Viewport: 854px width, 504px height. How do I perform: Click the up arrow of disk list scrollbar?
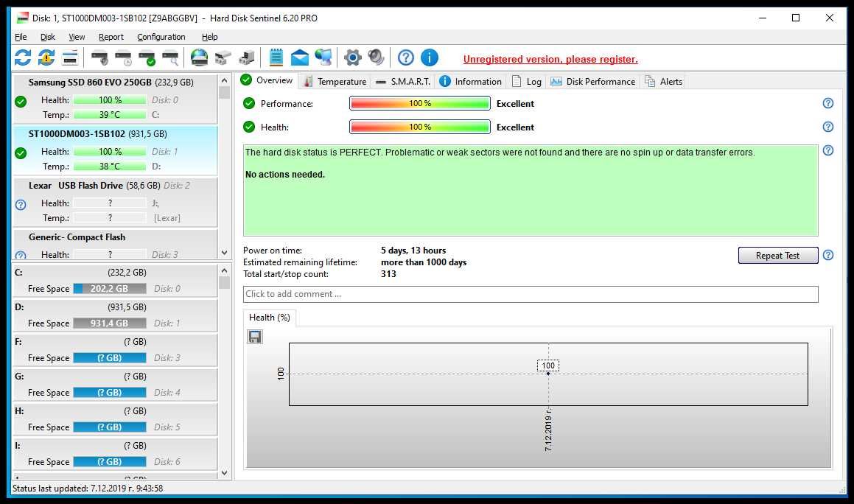click(225, 80)
